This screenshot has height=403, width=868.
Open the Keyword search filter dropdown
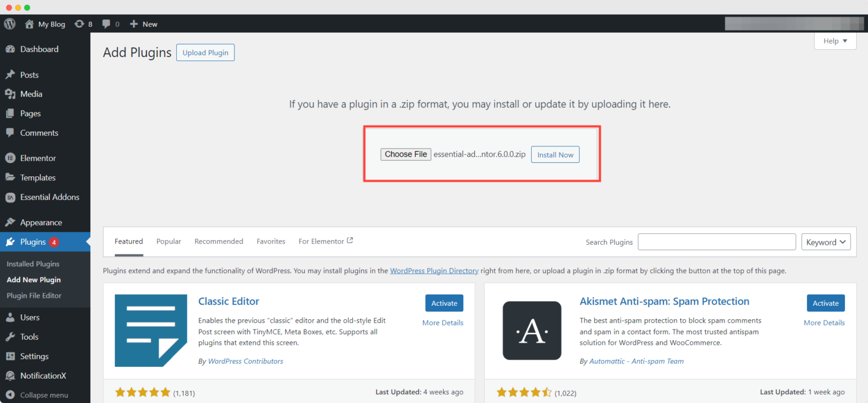click(826, 241)
